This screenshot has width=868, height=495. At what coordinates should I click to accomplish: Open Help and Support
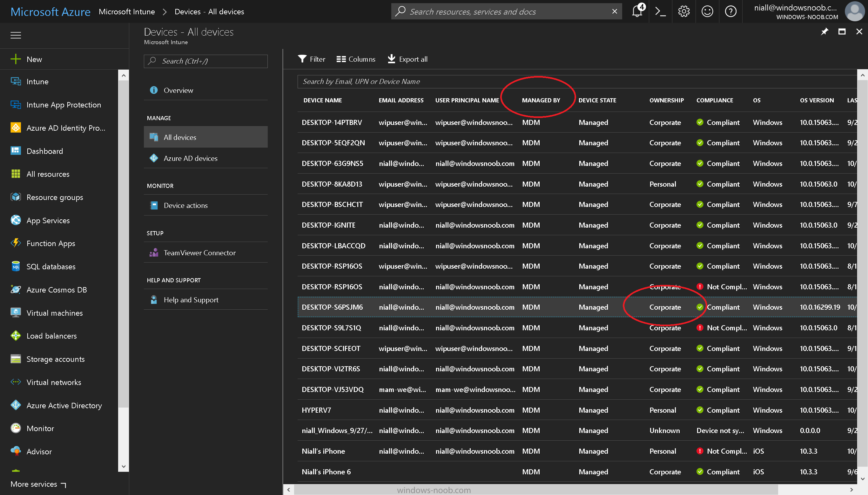point(205,300)
